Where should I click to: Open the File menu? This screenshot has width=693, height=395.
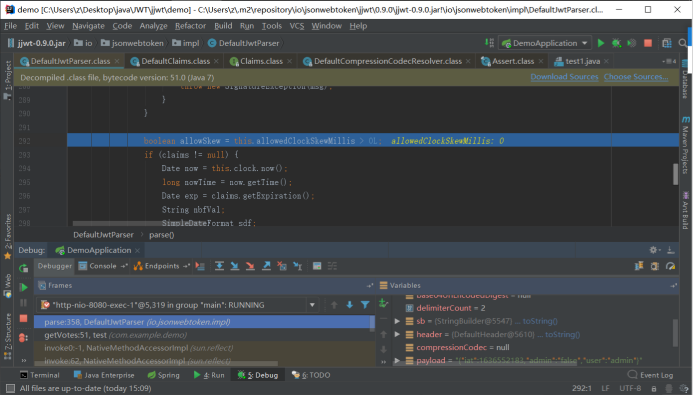(x=10, y=26)
